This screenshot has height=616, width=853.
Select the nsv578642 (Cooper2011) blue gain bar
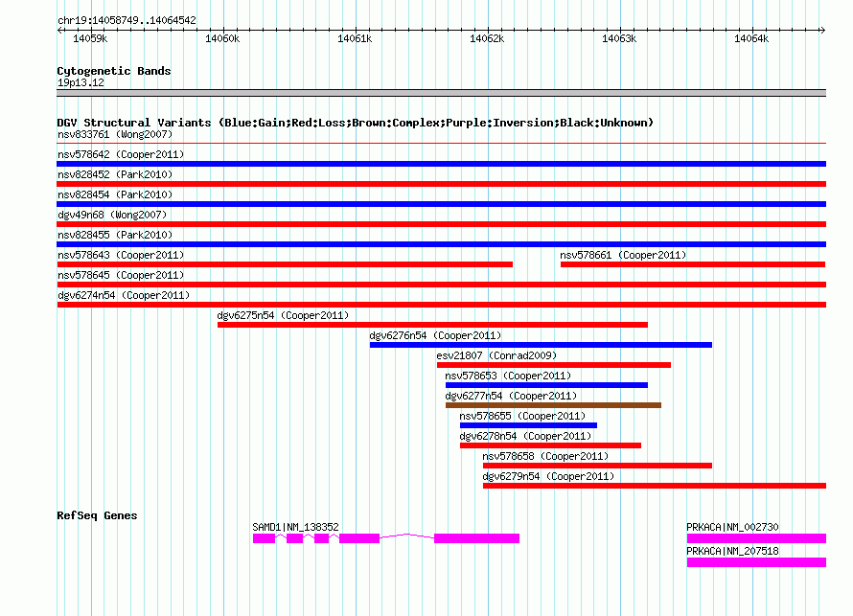tap(441, 164)
